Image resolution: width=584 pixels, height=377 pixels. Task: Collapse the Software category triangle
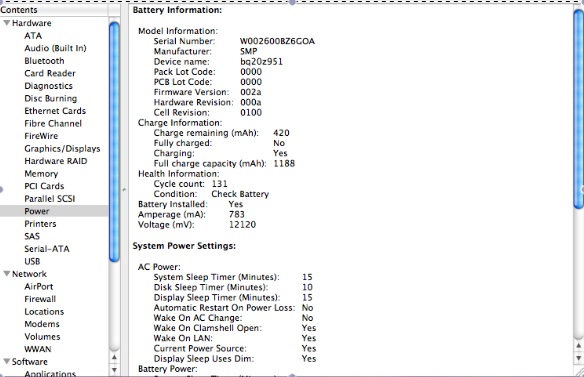coord(6,361)
